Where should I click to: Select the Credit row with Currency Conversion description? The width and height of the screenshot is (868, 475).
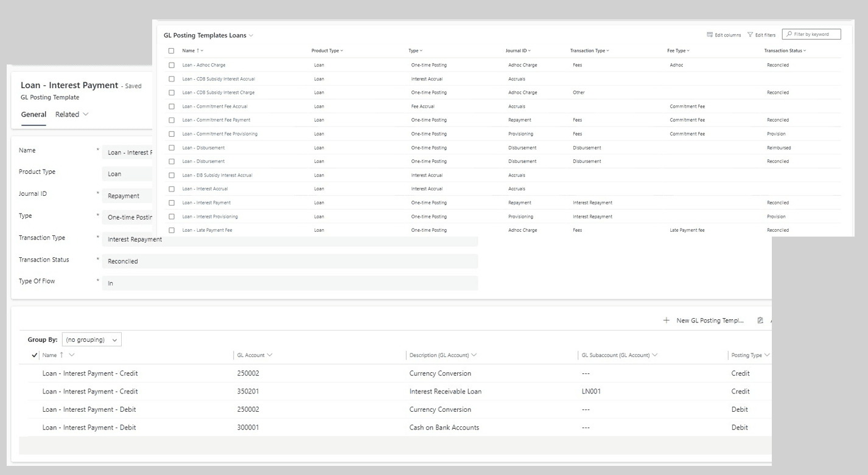coord(395,373)
